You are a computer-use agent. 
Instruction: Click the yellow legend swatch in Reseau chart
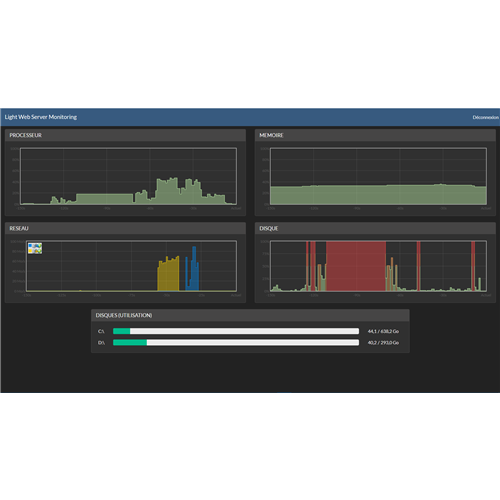click(x=30, y=251)
